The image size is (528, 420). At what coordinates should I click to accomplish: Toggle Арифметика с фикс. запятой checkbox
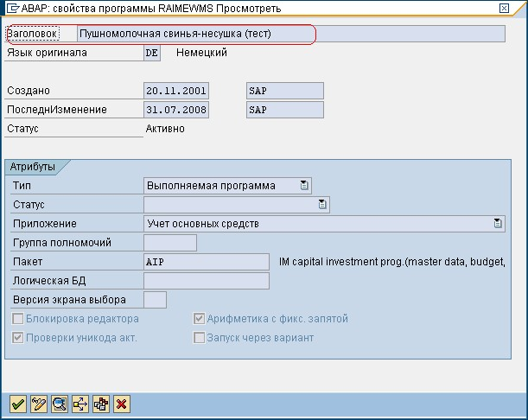[x=199, y=319]
